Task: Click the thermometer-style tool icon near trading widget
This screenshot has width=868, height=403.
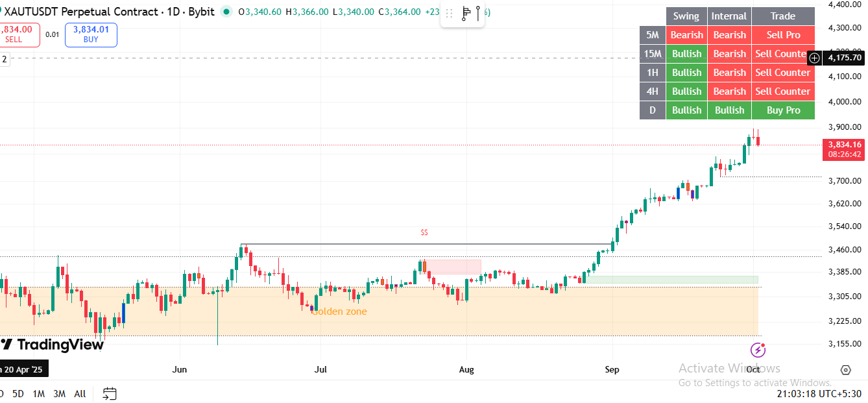Action: [478, 14]
